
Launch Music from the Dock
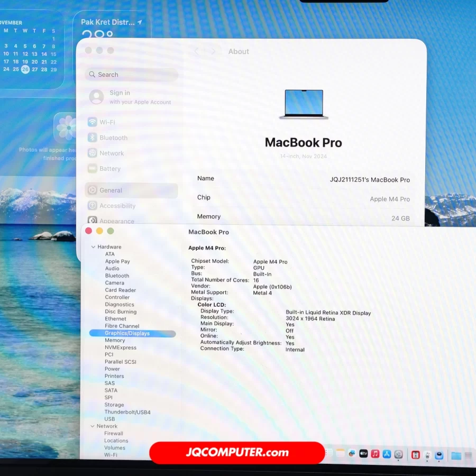[x=375, y=454]
